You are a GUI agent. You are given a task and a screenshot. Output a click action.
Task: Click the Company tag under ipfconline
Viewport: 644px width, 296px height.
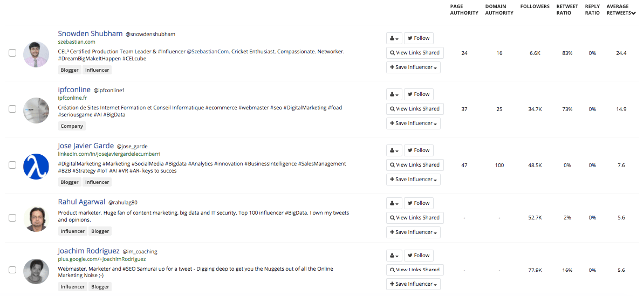(72, 126)
